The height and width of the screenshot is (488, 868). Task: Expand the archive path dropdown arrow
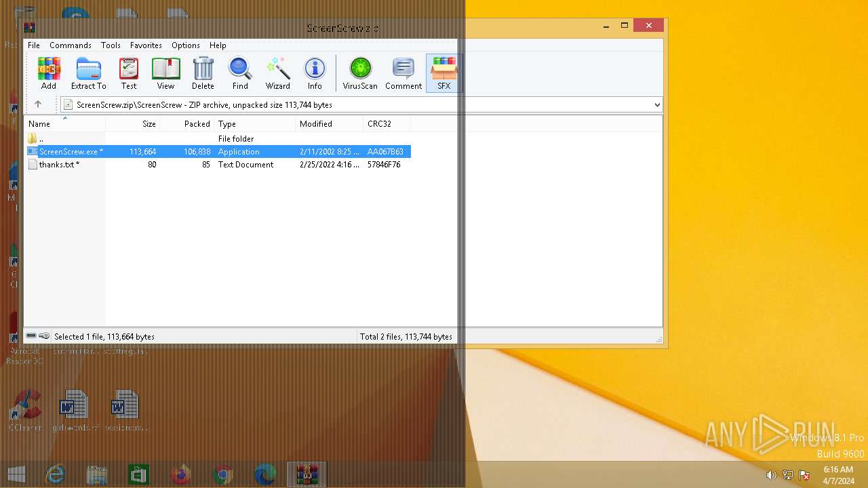coord(656,105)
